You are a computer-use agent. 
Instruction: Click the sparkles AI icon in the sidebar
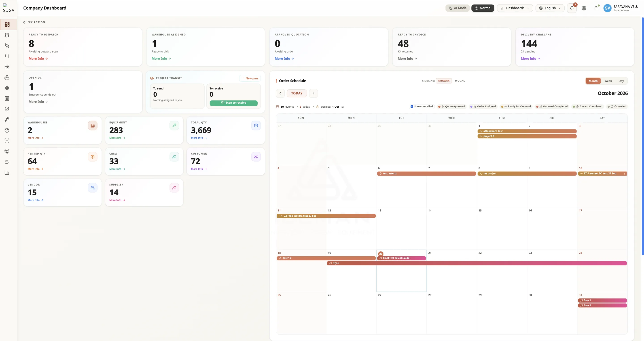coord(7,45)
